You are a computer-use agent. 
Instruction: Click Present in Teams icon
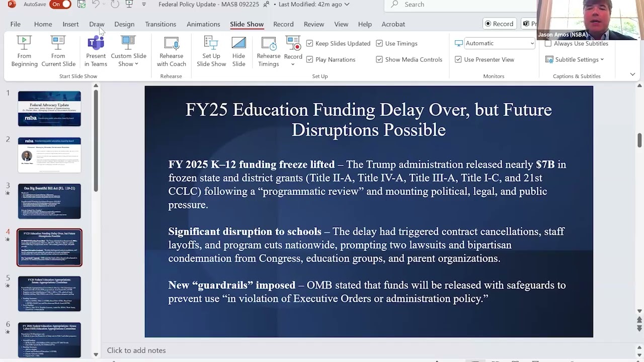(x=96, y=43)
